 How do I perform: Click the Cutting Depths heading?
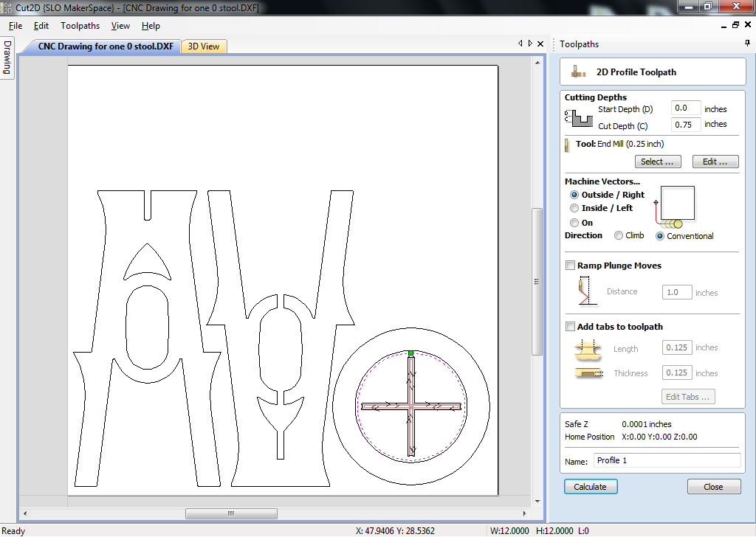click(596, 97)
